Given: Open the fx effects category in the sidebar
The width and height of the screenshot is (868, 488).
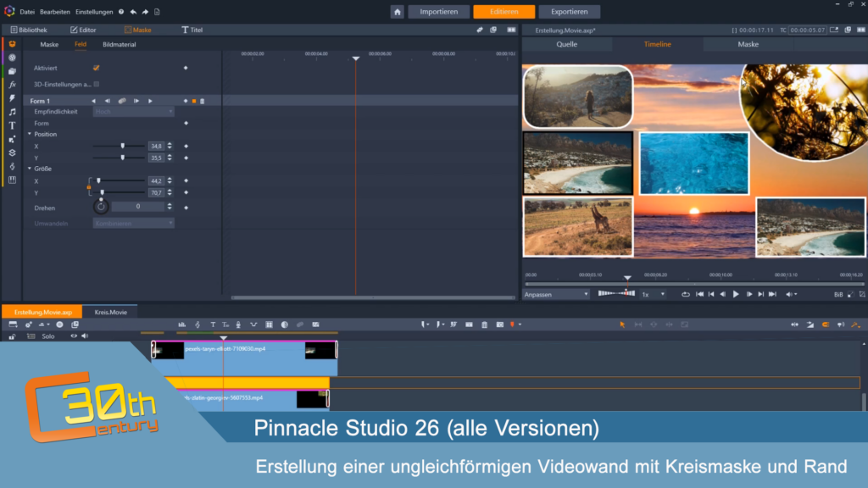Looking at the screenshot, I should 12,85.
